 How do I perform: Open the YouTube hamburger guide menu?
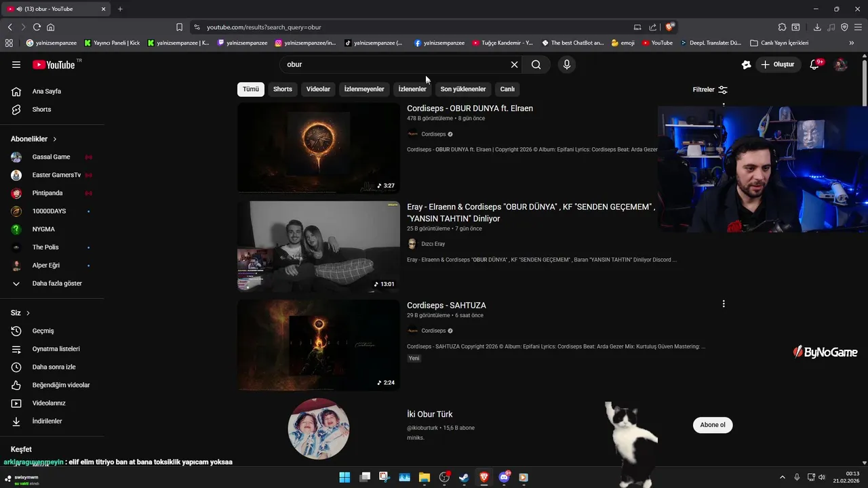16,64
